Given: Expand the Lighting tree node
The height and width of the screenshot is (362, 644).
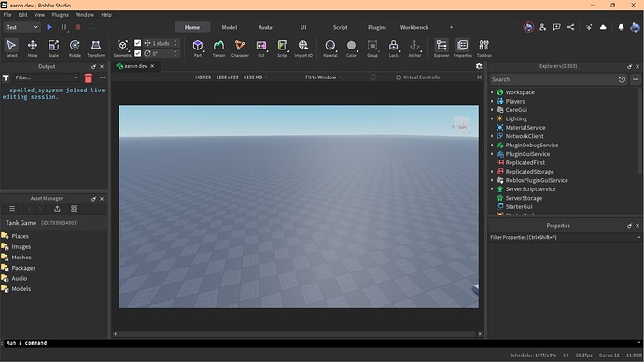Looking at the screenshot, I should click(x=492, y=118).
